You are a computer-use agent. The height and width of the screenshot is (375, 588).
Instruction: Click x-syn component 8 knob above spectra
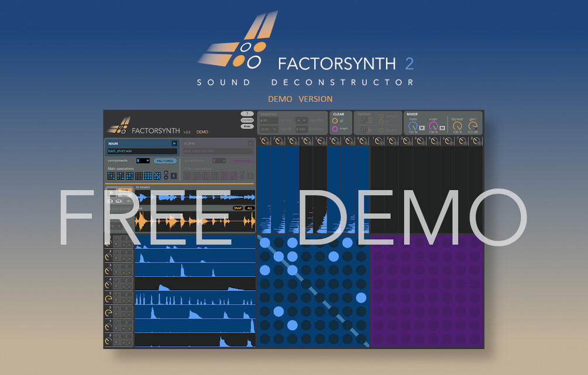click(x=476, y=142)
